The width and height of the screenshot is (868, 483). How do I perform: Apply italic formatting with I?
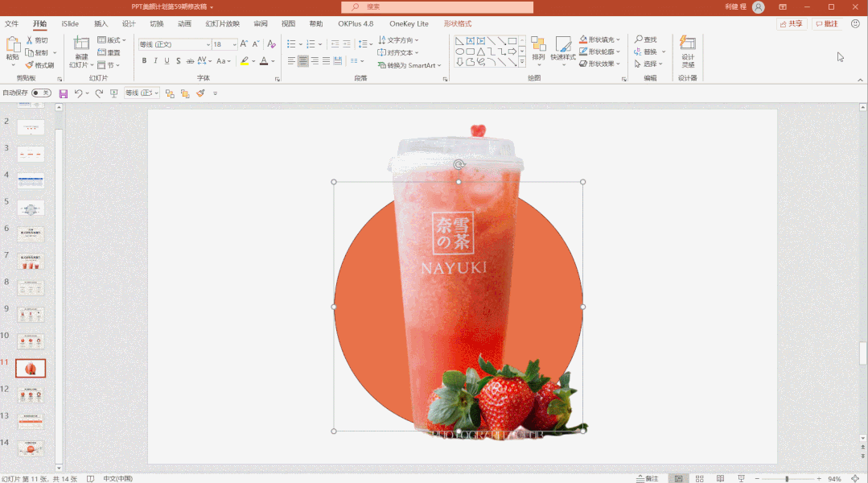coord(155,61)
